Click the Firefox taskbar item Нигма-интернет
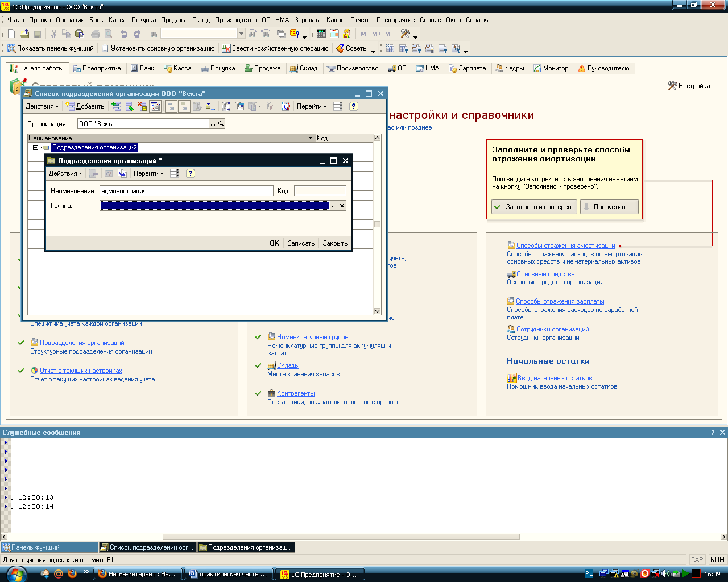Image resolution: width=728 pixels, height=582 pixels. pyautogui.click(x=138, y=574)
